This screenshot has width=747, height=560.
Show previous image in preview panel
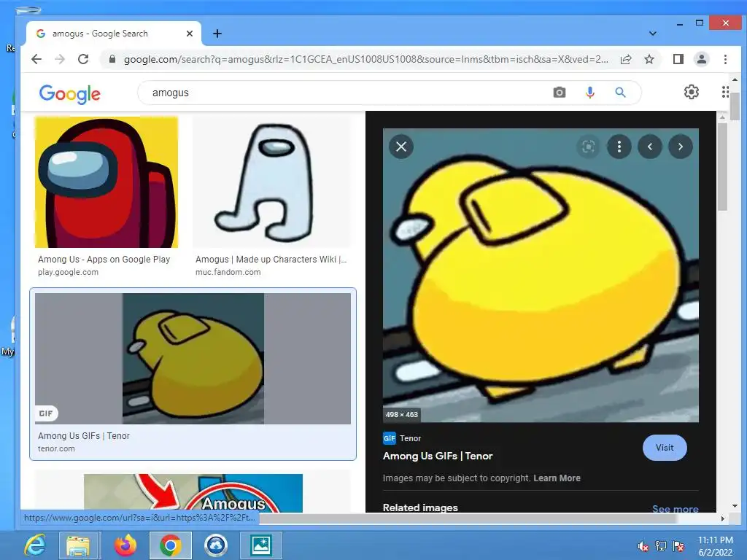pyautogui.click(x=650, y=147)
